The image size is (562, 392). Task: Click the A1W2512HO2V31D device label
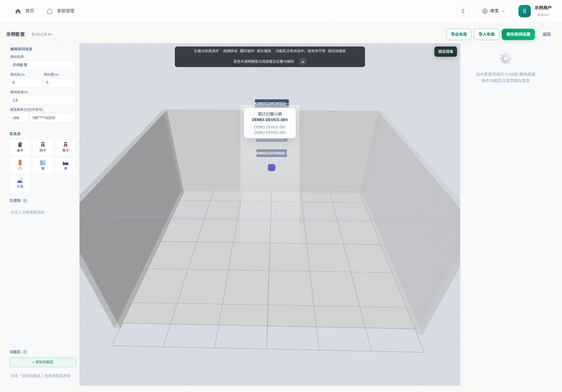272,103
